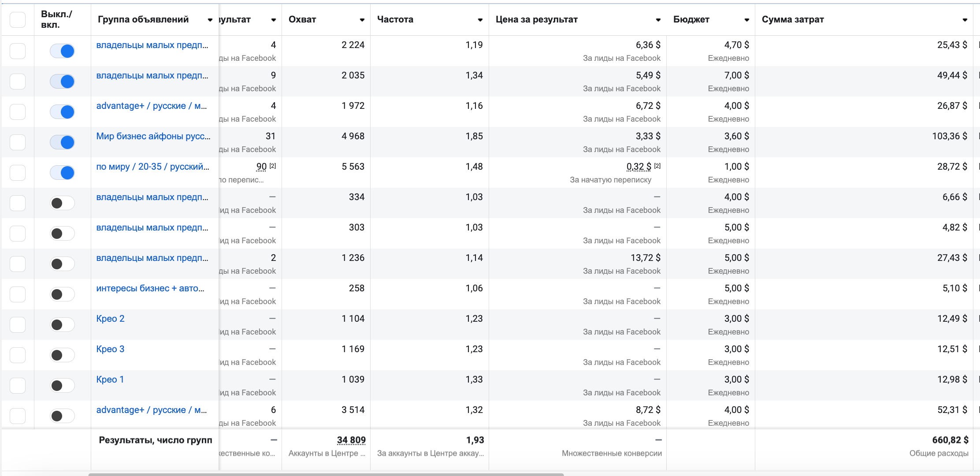Image resolution: width=980 pixels, height=476 pixels.
Task: Open the Сумма затрат column dropdown arrow
Action: coord(965,20)
